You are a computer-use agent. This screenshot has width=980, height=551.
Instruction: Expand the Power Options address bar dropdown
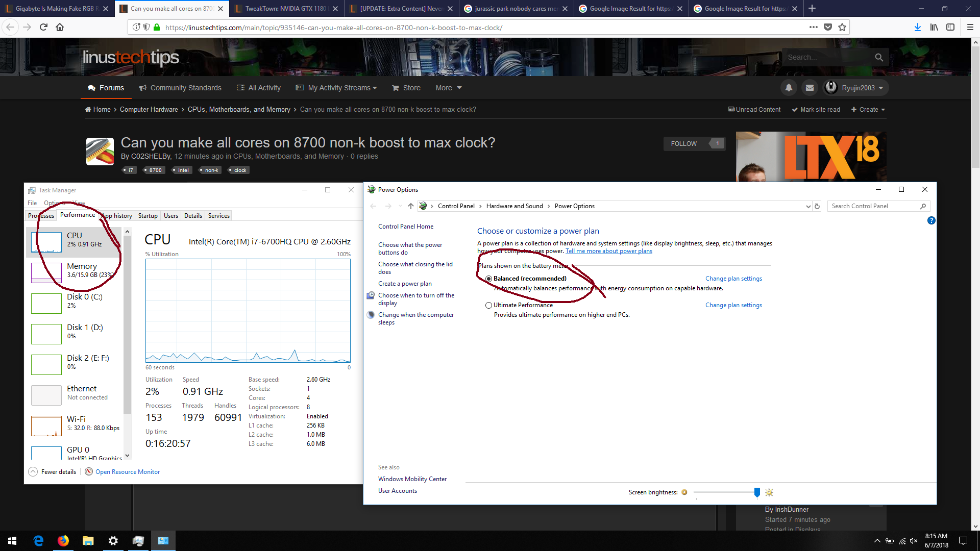click(808, 206)
